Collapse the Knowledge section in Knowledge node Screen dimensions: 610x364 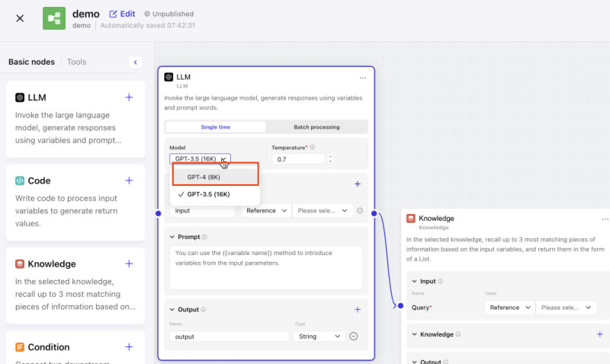point(414,334)
